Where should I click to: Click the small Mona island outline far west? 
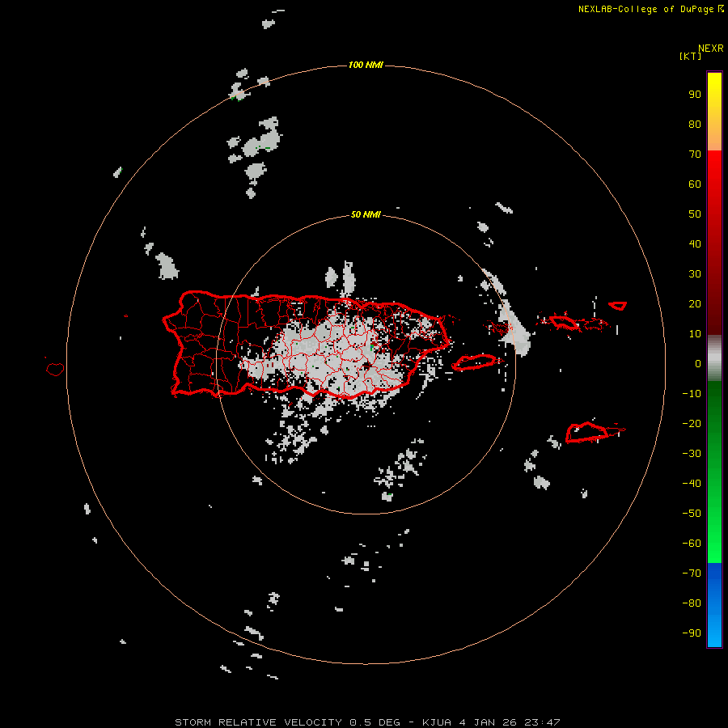pos(55,369)
